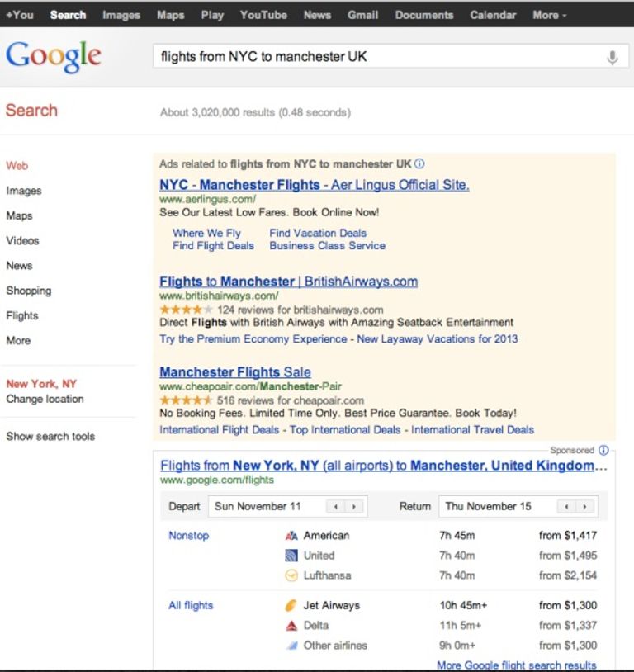Click the American Airlines logo icon

point(291,536)
